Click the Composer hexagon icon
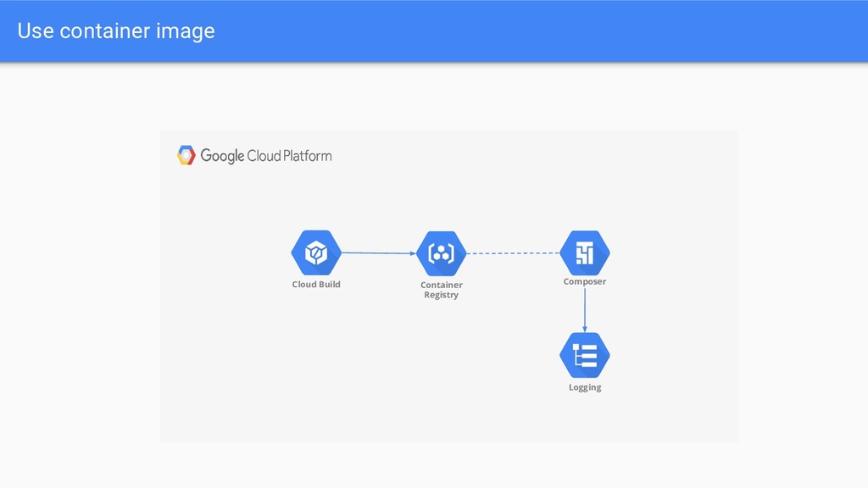The width and height of the screenshot is (868, 488). [585, 252]
